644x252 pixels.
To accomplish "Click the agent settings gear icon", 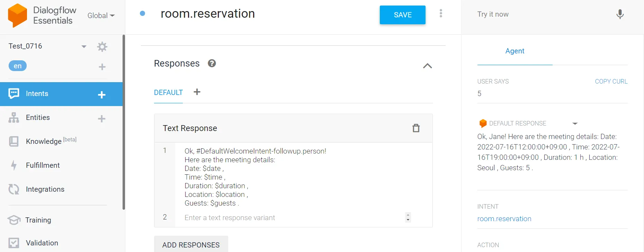I will pos(102,46).
